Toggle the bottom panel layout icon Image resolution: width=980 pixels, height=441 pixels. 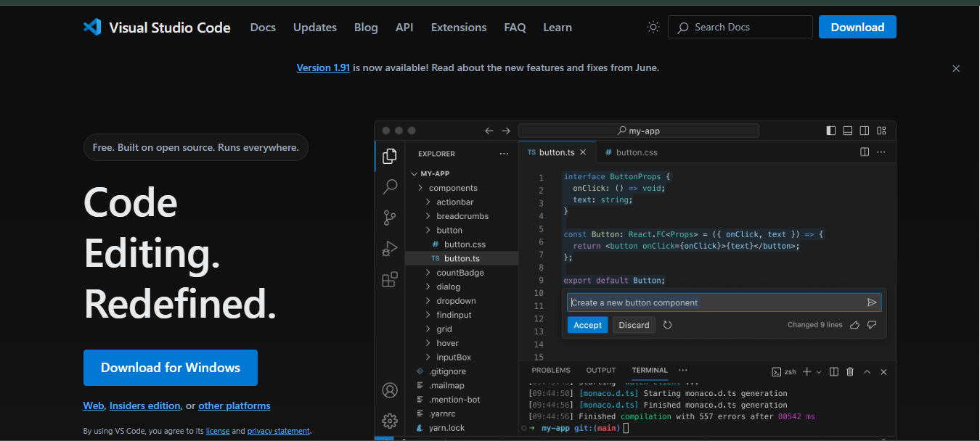click(x=847, y=131)
